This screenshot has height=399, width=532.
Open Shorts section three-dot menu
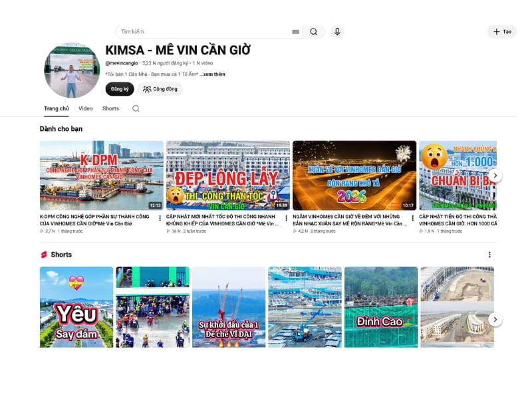489,255
